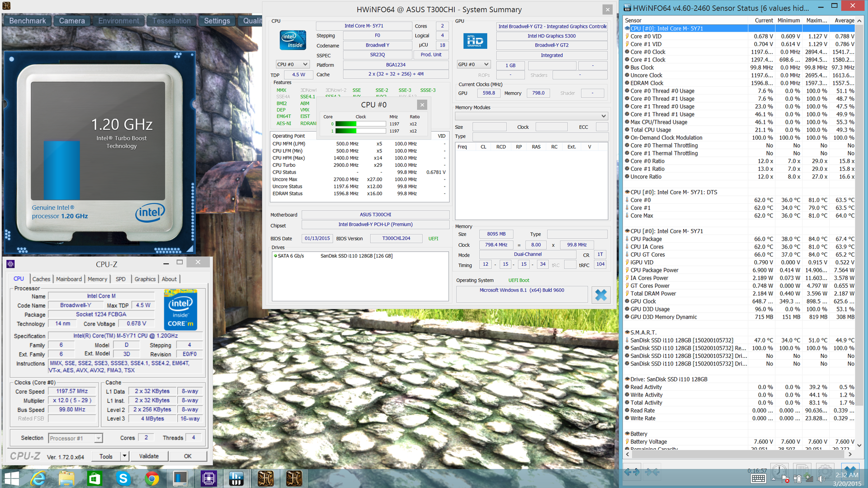This screenshot has height=488, width=868.
Task: Click the Tools dropdown arrow in CPU-Z
Action: click(124, 456)
